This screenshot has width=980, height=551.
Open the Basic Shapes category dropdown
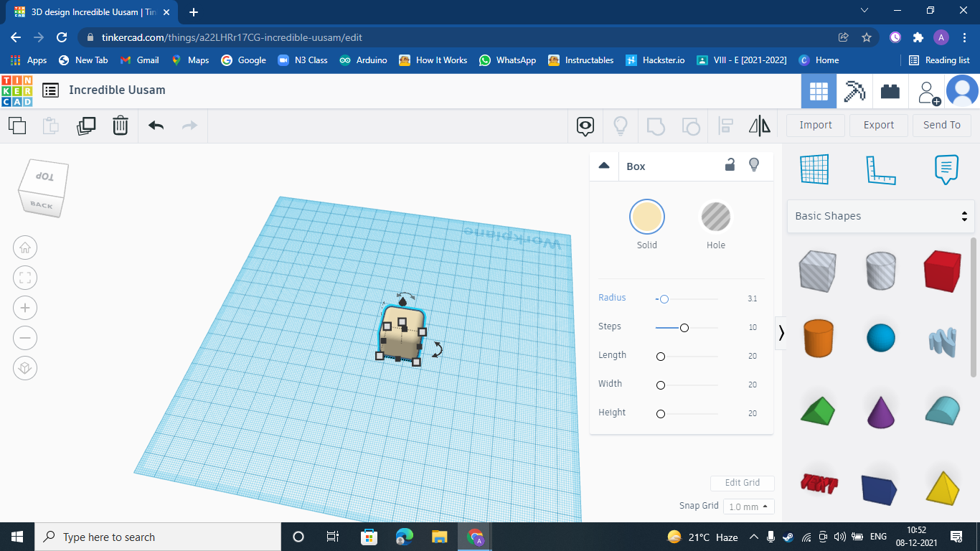click(881, 216)
